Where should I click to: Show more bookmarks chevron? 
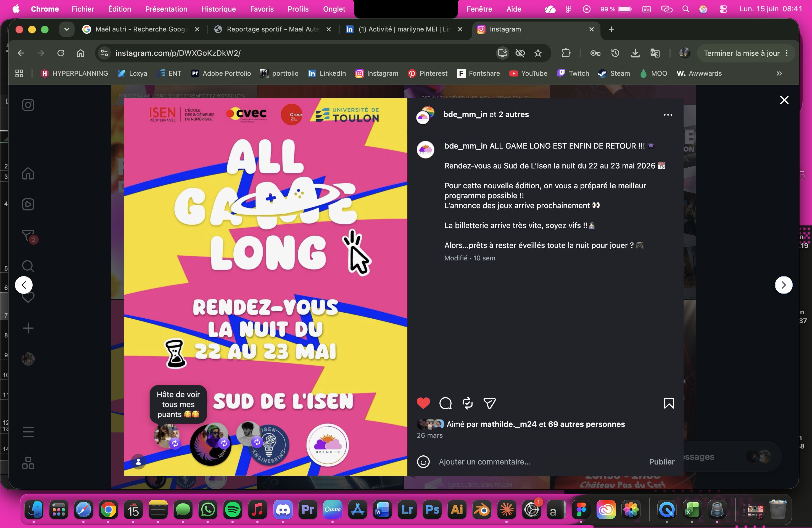pyautogui.click(x=779, y=73)
